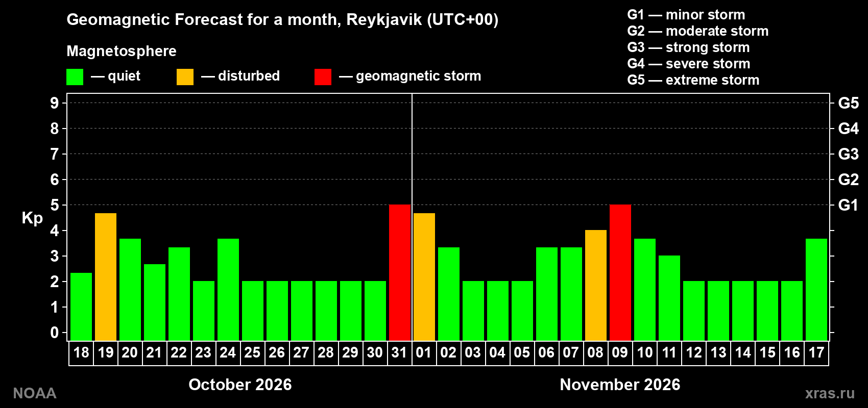The width and height of the screenshot is (868, 408).
Task: Click the 'G5 — extreme storm' legend line
Action: (x=693, y=80)
